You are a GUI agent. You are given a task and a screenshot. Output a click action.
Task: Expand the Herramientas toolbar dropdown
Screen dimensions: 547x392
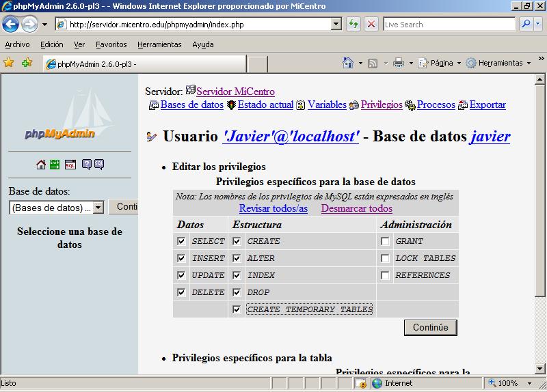[x=529, y=63]
